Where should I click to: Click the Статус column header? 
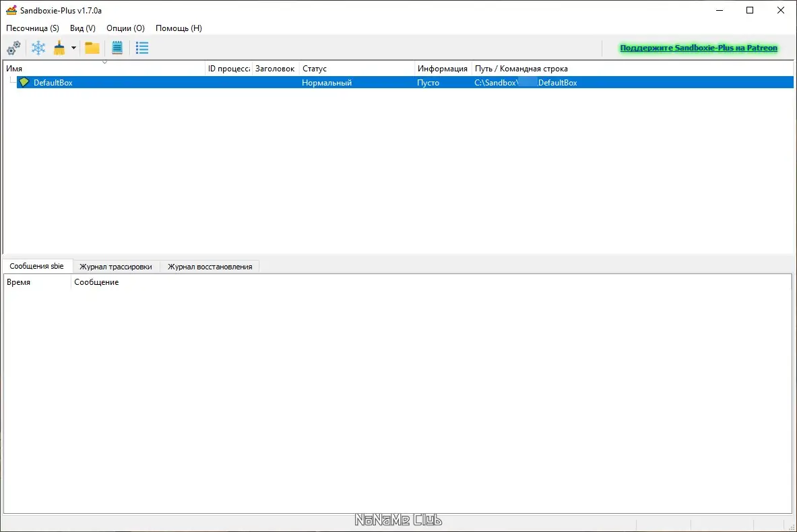click(357, 68)
